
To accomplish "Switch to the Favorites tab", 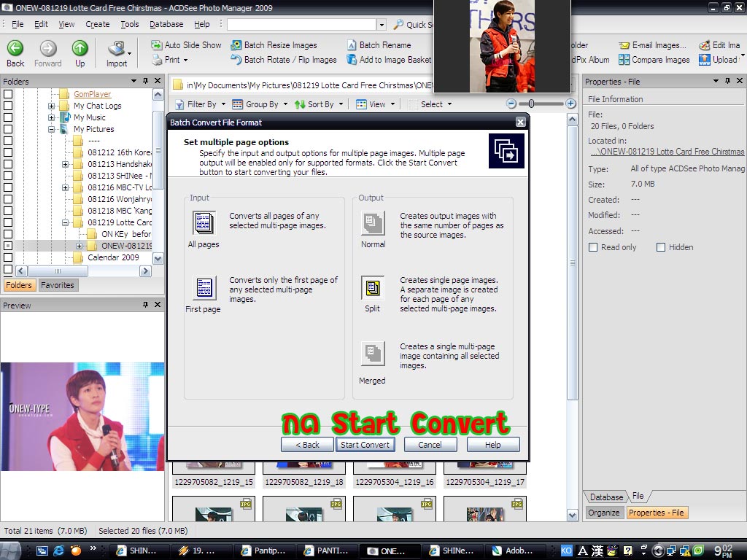I will [57, 285].
